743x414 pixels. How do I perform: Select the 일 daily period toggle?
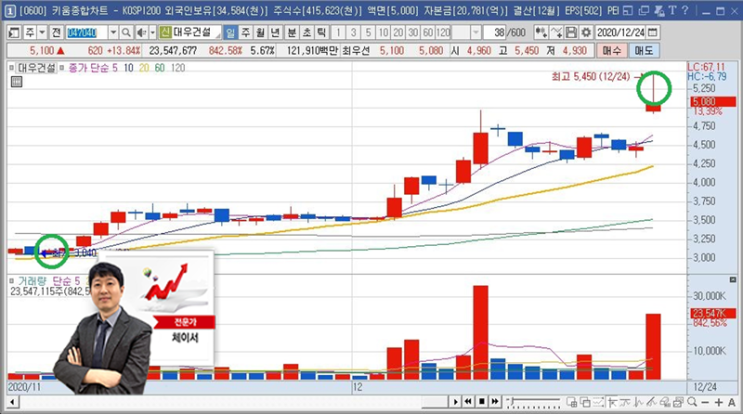[x=230, y=32]
